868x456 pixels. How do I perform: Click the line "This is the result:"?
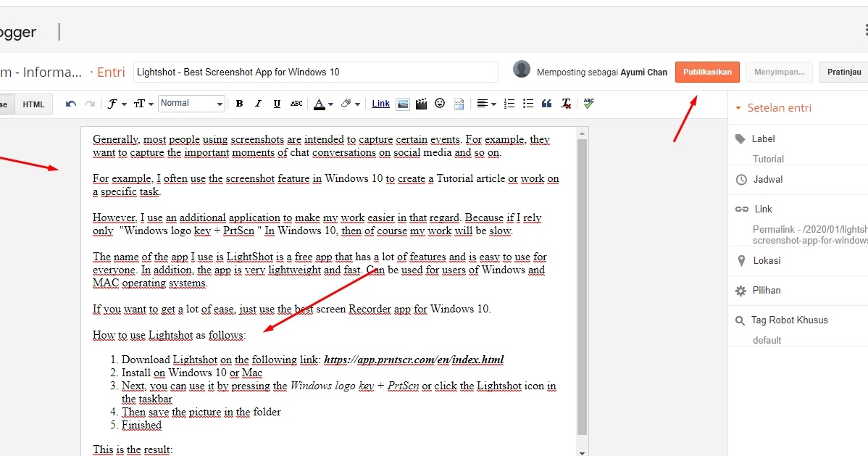pyautogui.click(x=133, y=449)
